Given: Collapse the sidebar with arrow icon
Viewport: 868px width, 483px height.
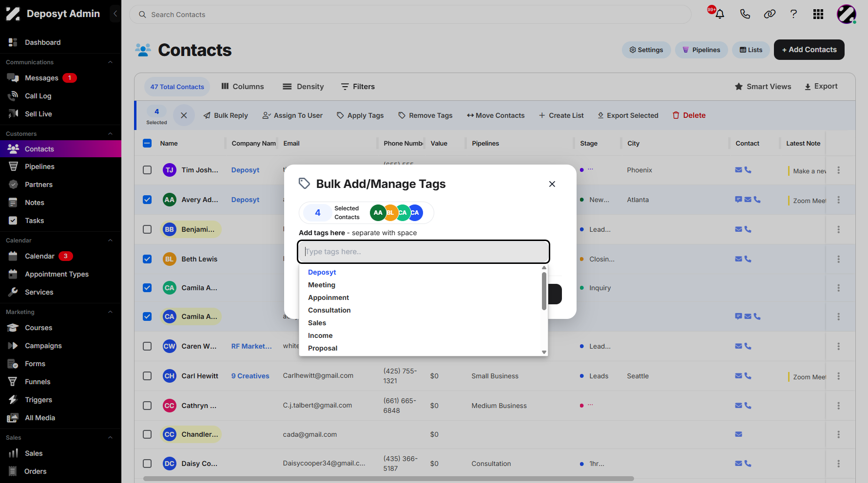Looking at the screenshot, I should point(115,14).
